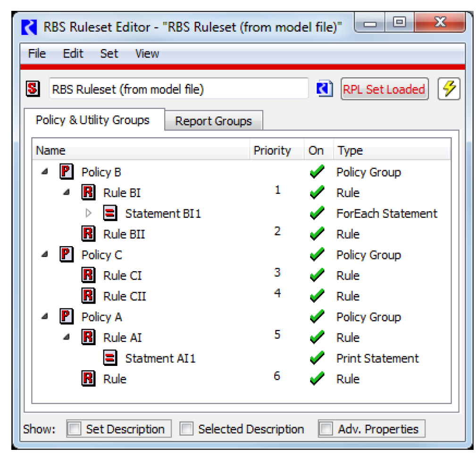The image size is (476, 456).
Task: Click the Rule BI red R icon
Action: coord(88,193)
